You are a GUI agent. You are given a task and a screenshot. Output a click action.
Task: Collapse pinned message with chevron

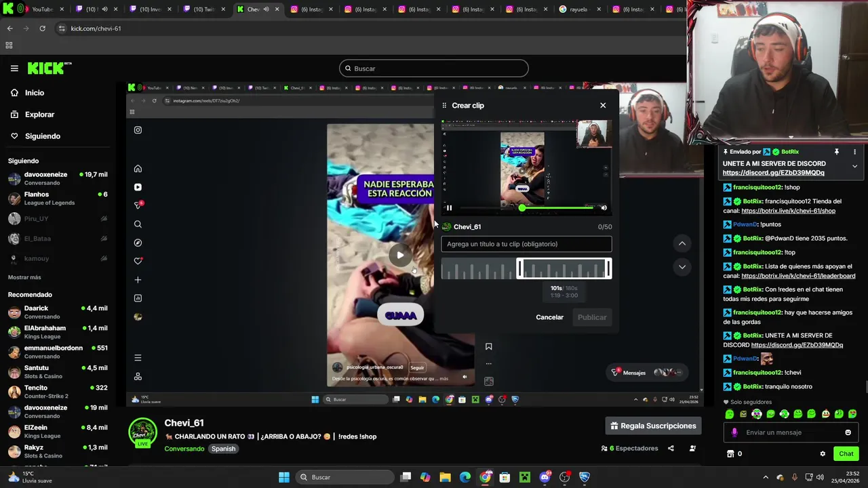click(854, 166)
